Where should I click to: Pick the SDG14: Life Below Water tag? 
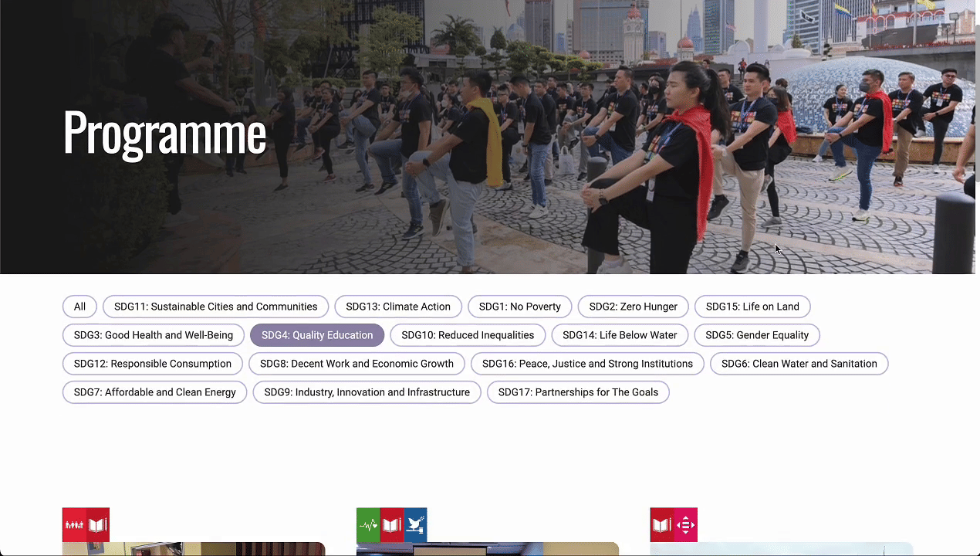620,335
